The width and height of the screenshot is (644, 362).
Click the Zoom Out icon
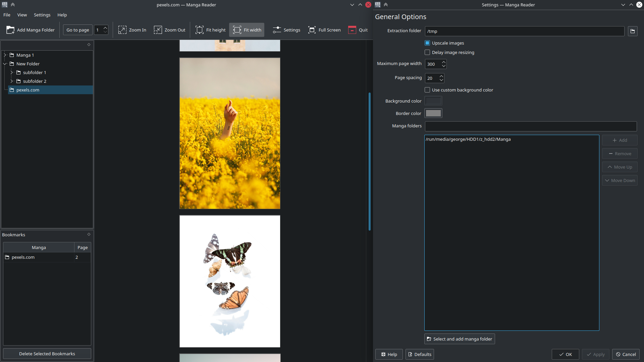coord(158,30)
